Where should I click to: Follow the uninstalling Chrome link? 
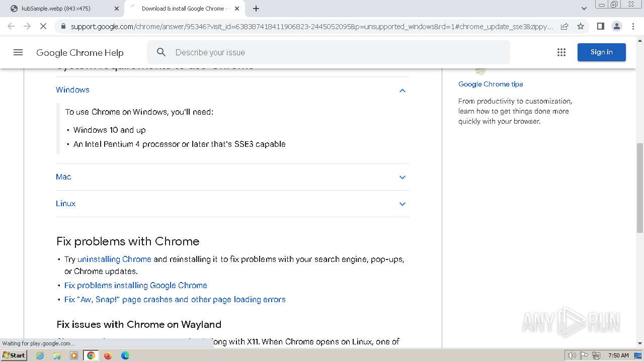114,259
